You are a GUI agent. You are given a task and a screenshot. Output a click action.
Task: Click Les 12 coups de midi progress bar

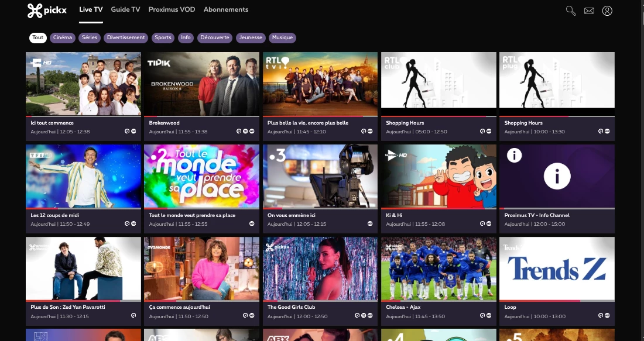pyautogui.click(x=83, y=209)
